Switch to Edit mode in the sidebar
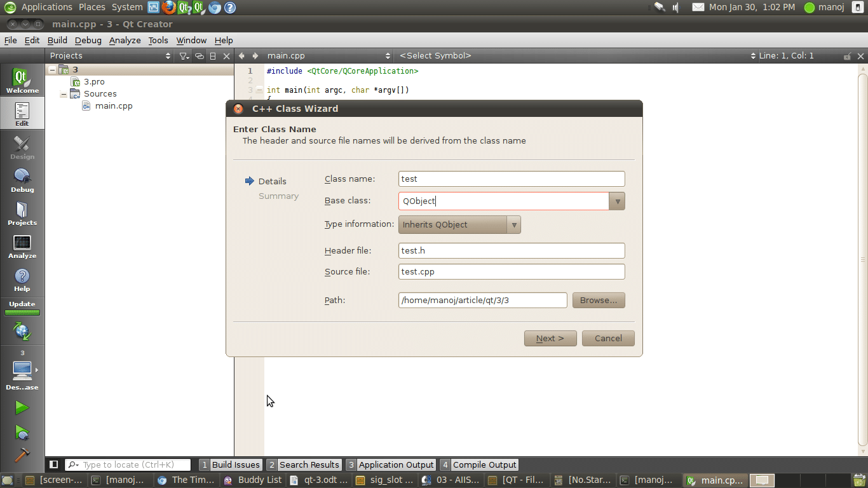The width and height of the screenshot is (868, 488). [22, 114]
